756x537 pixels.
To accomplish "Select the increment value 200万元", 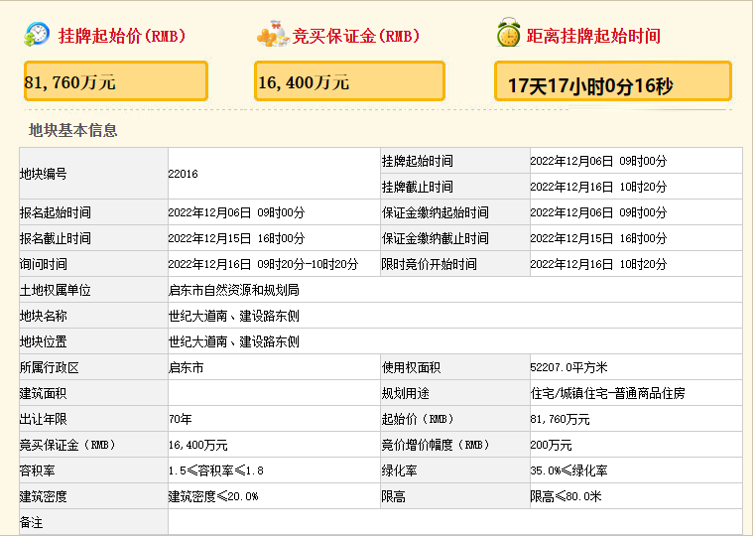I will point(551,445).
